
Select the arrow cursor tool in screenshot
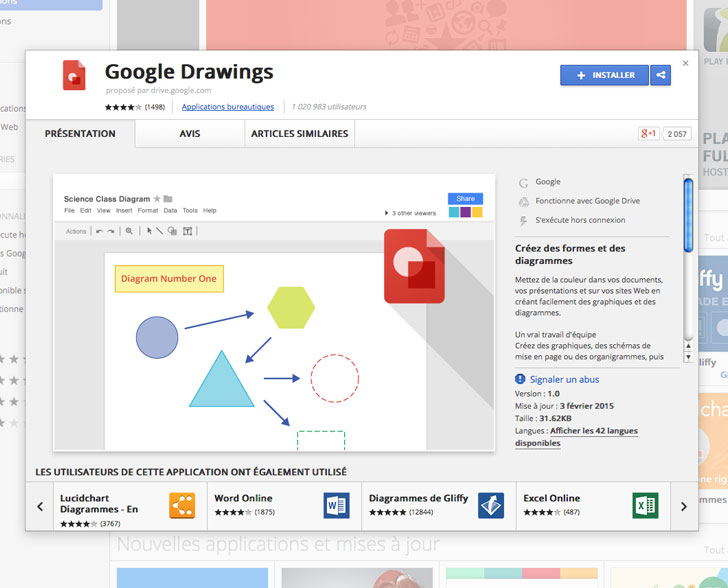[x=149, y=231]
